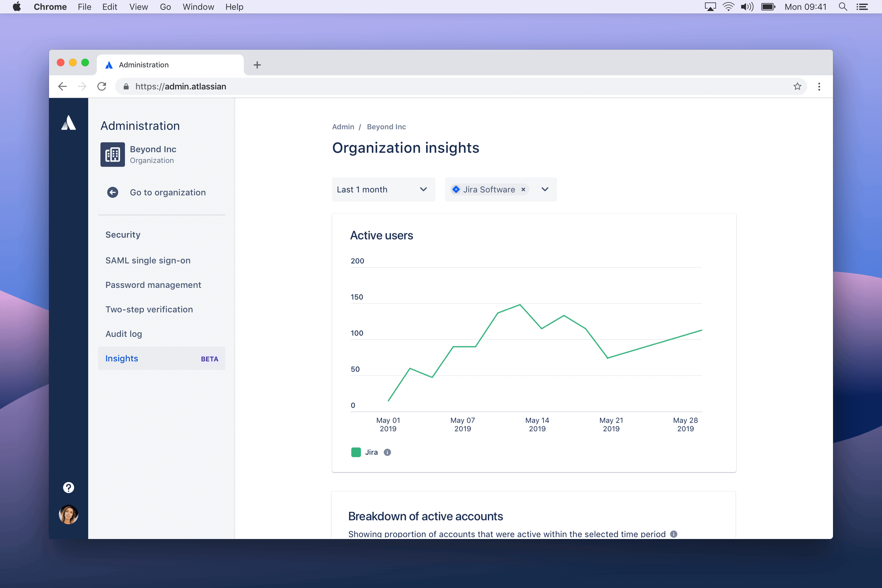Select Audit log from the sidebar menu
Viewport: 882px width, 588px height.
123,334
